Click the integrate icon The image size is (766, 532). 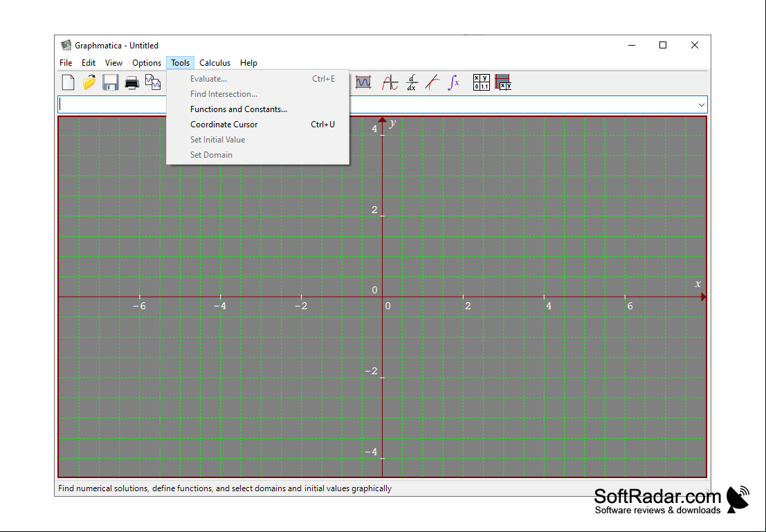pyautogui.click(x=454, y=82)
